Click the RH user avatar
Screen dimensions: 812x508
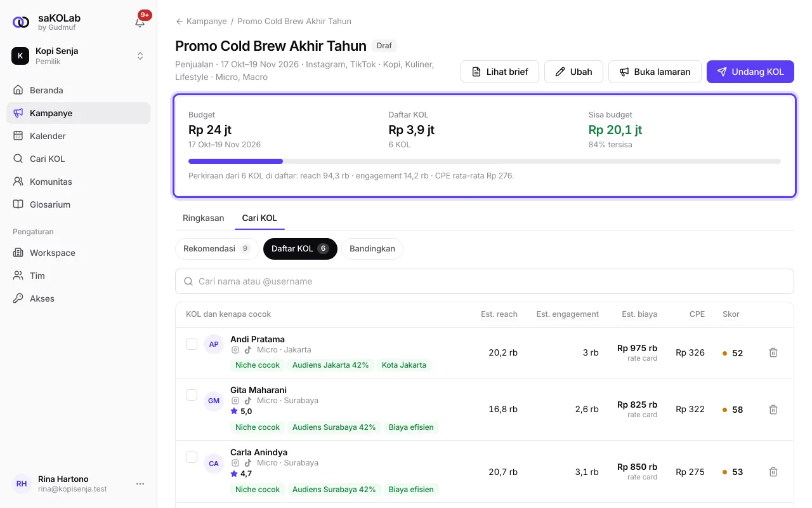[22, 484]
